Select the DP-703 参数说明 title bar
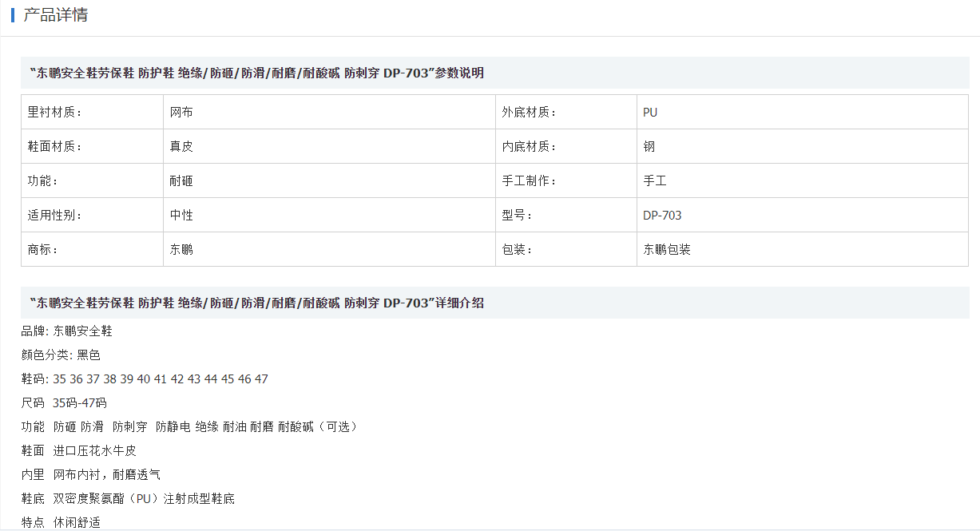 tap(495, 73)
